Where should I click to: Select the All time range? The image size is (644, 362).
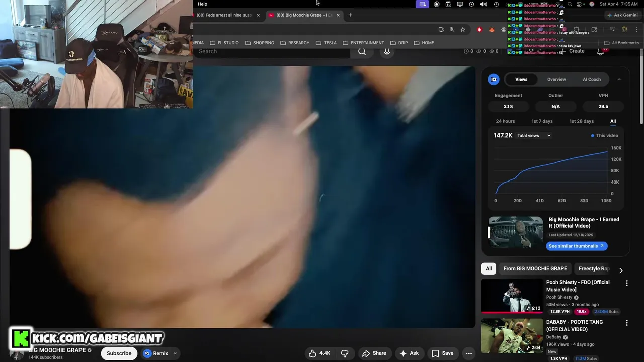[x=613, y=121]
